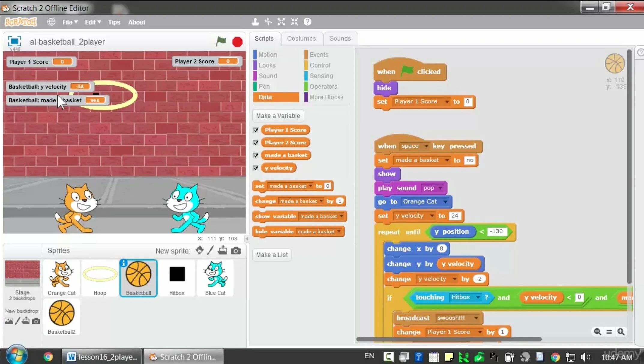Toggle Player 1 Score variable visibility
The height and width of the screenshot is (364, 644).
point(256,129)
